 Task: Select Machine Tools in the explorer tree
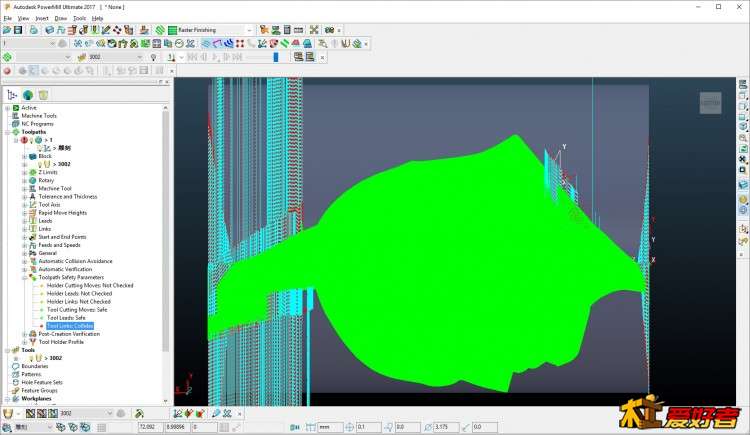[39, 116]
